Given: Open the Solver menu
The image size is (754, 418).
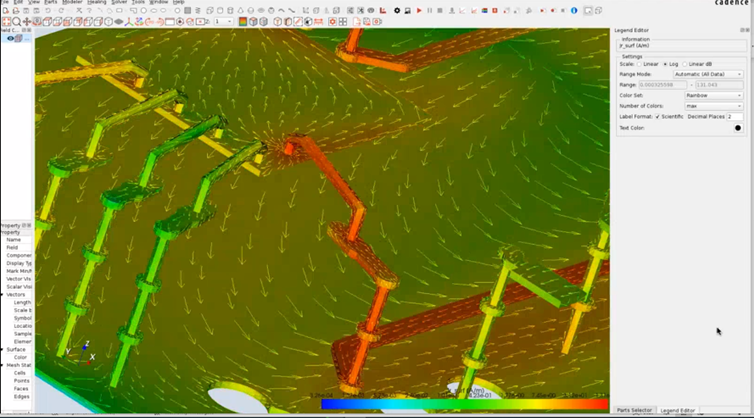Looking at the screenshot, I should click(119, 3).
